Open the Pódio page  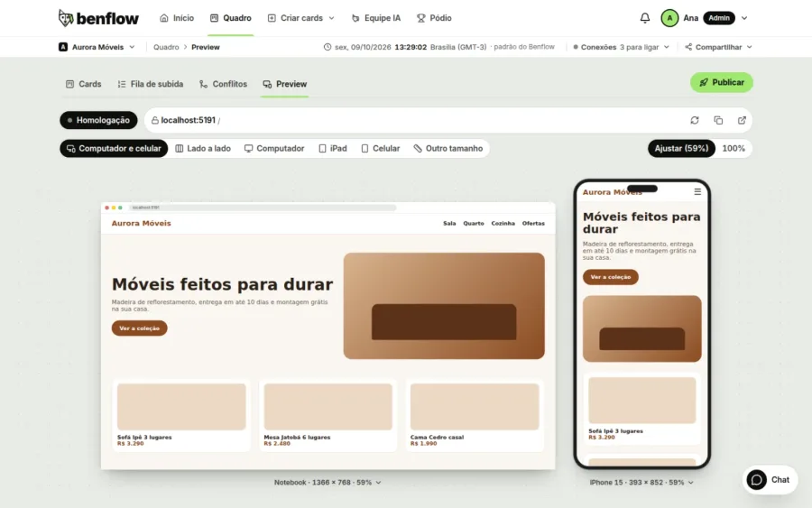[x=434, y=18]
